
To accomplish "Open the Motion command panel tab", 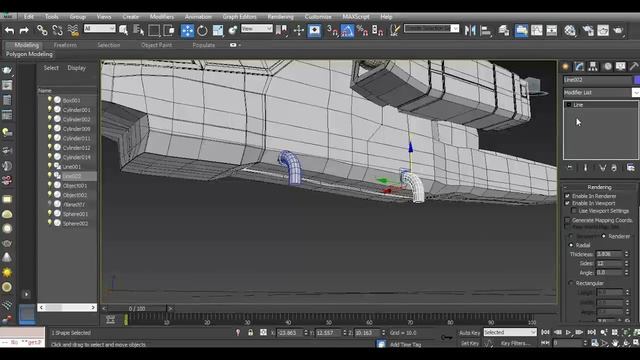I will point(607,67).
